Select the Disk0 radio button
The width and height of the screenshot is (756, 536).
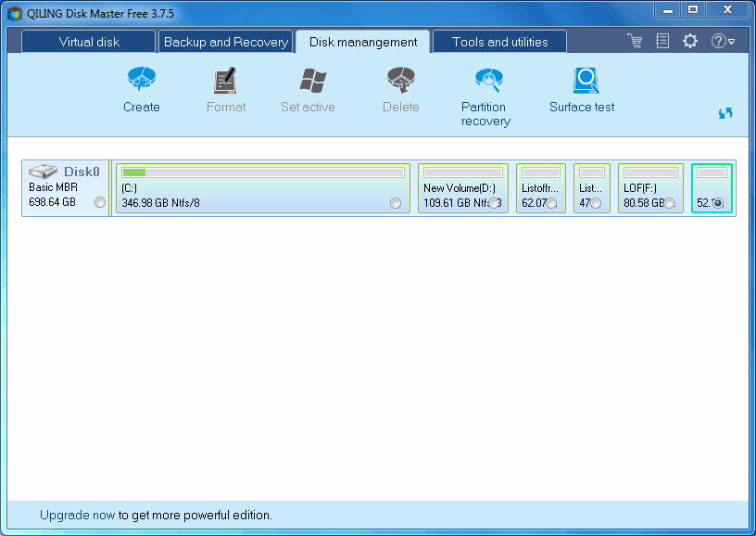[x=100, y=202]
